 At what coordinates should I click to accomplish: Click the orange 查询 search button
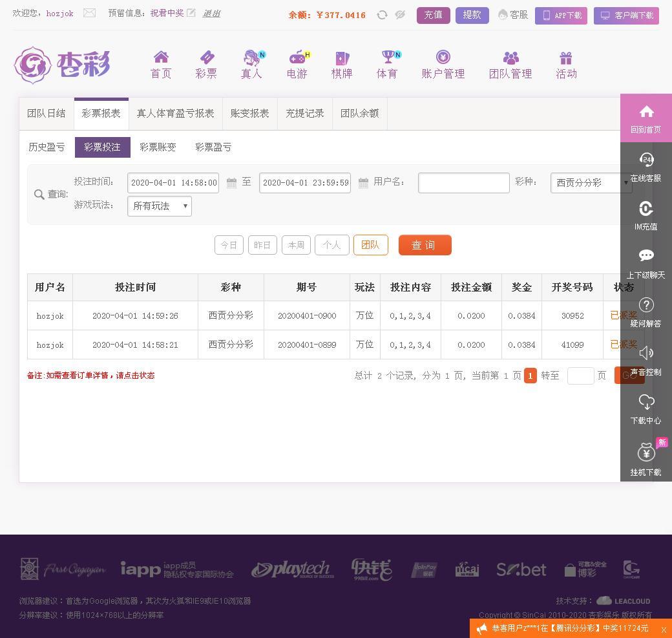click(x=425, y=245)
